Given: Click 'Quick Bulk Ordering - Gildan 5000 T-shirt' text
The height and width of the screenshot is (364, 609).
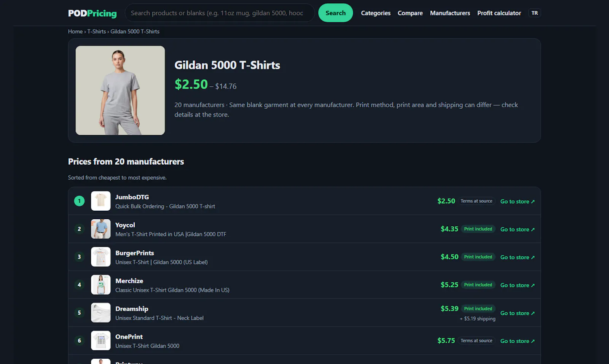Looking at the screenshot, I should pos(165,206).
